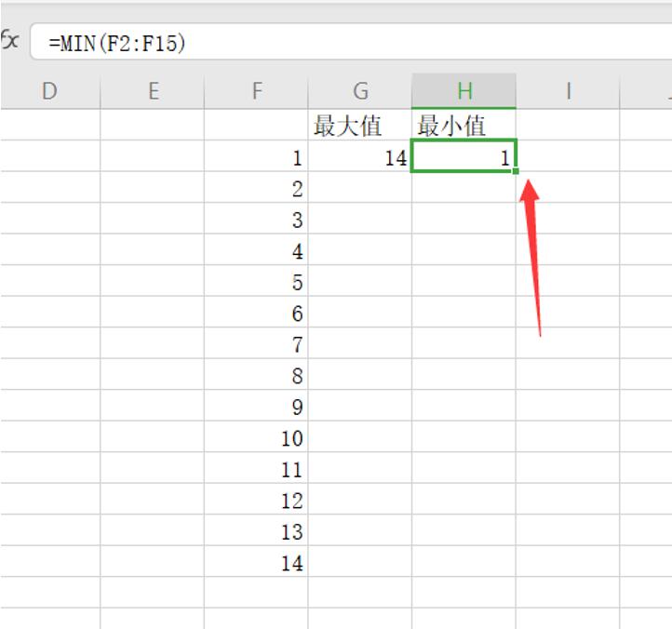Viewport: 672px width, 629px height.
Task: Select the cell with max value 14 in column G
Action: [360, 156]
